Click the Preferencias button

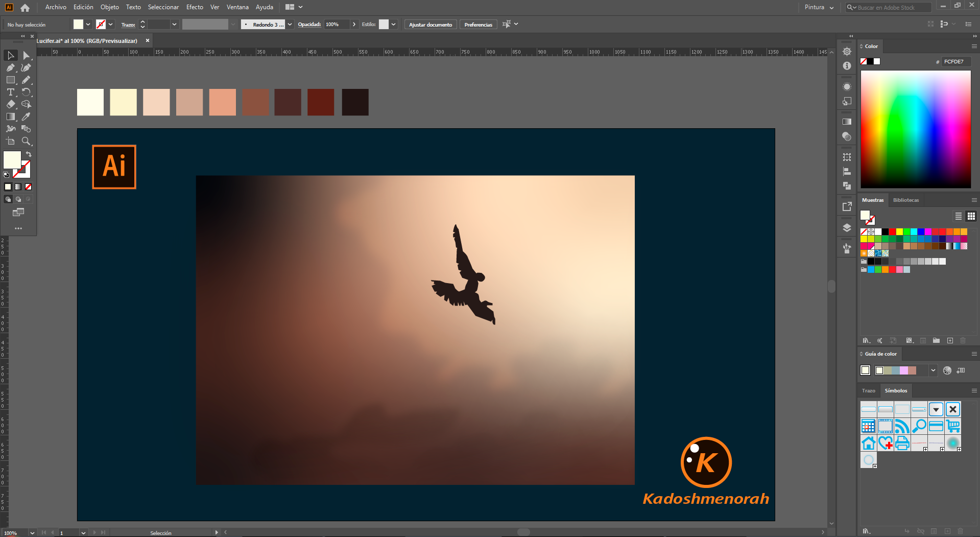(x=478, y=25)
